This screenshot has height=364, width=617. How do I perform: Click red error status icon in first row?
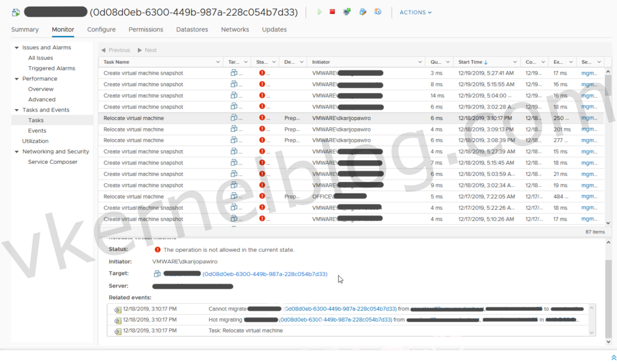coord(262,73)
